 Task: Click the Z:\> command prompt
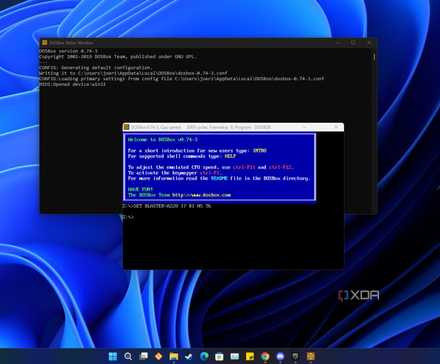(127, 217)
